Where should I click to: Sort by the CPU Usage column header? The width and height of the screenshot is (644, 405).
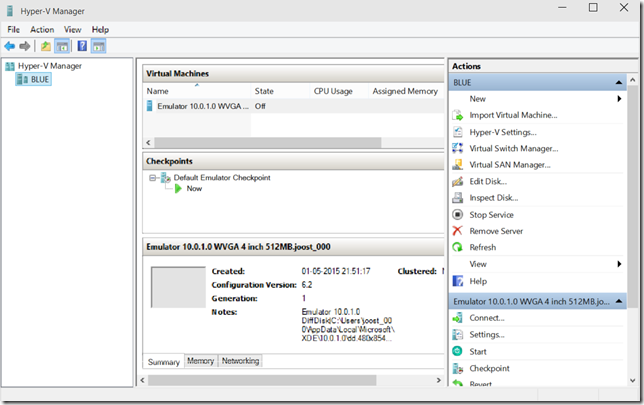[339, 91]
